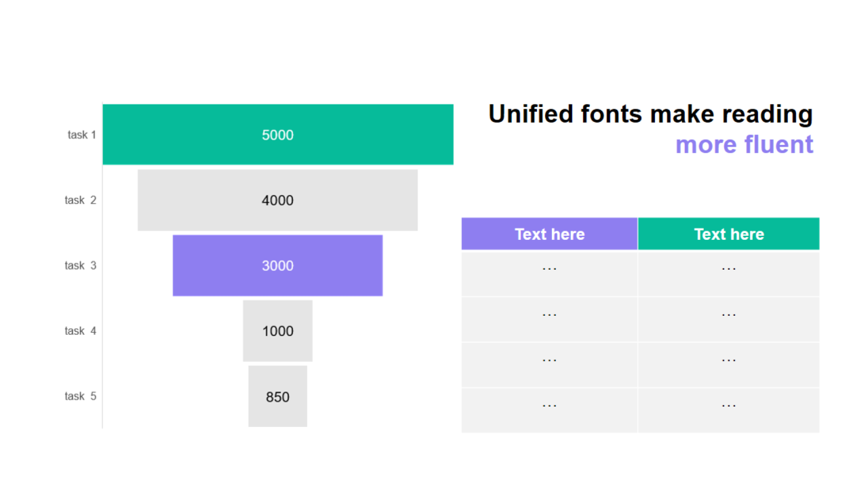Viewport: 868px width, 488px height.
Task: Select third row cell under green header
Action: coord(728,365)
